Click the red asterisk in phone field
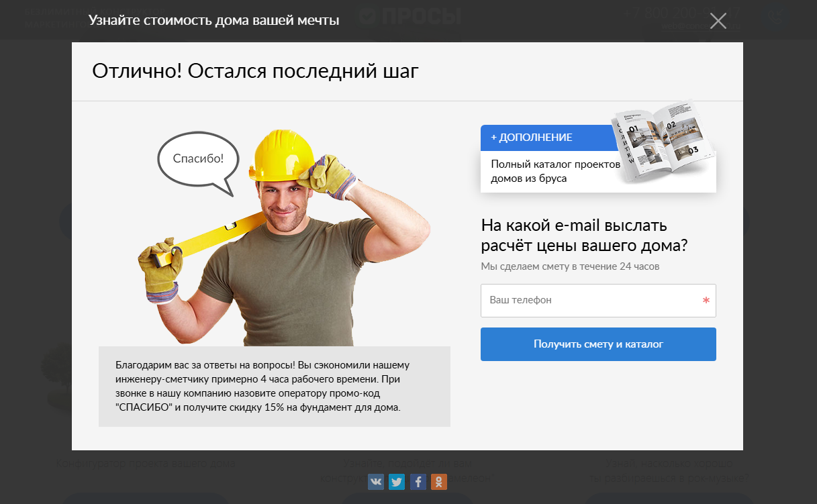 [x=706, y=301]
